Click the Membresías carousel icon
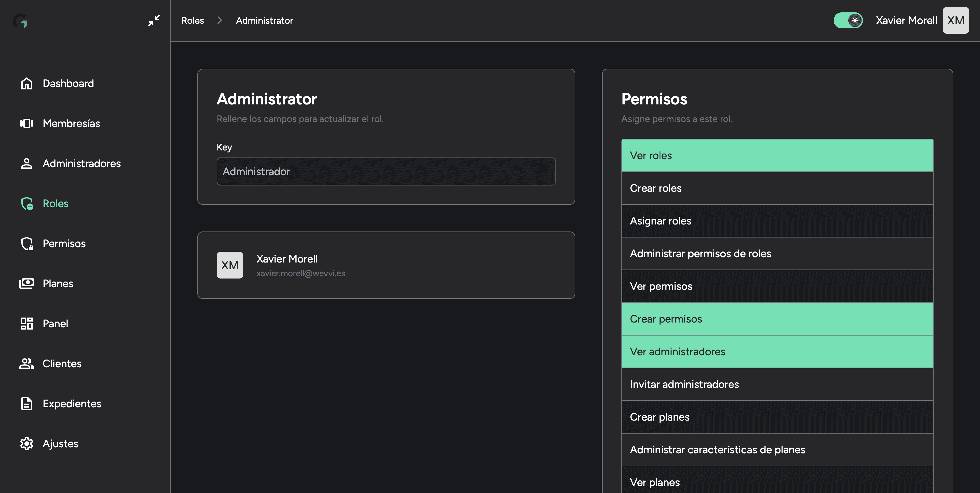980x493 pixels. pyautogui.click(x=26, y=123)
